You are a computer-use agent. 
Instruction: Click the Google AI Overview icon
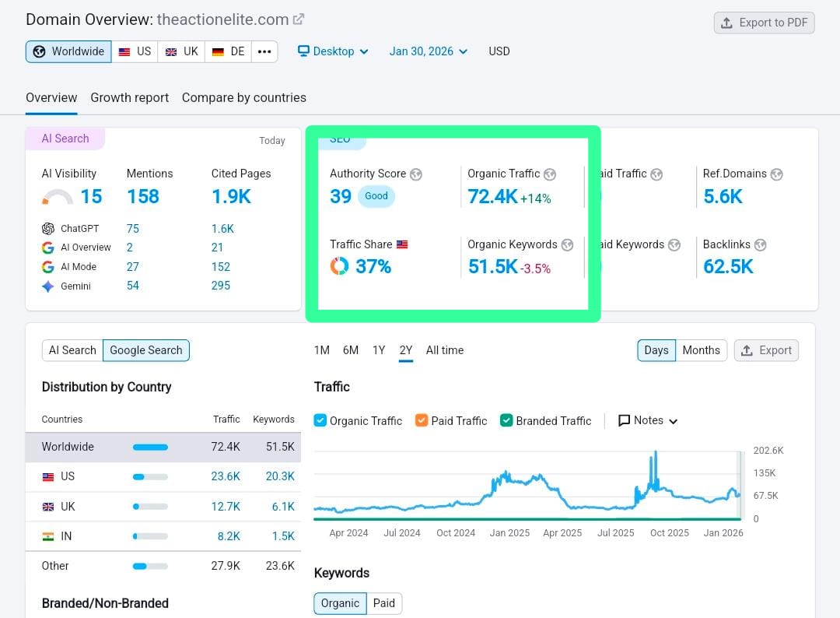pyautogui.click(x=48, y=248)
